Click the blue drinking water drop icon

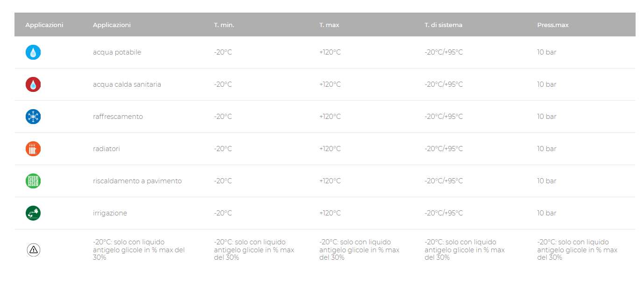coord(33,52)
